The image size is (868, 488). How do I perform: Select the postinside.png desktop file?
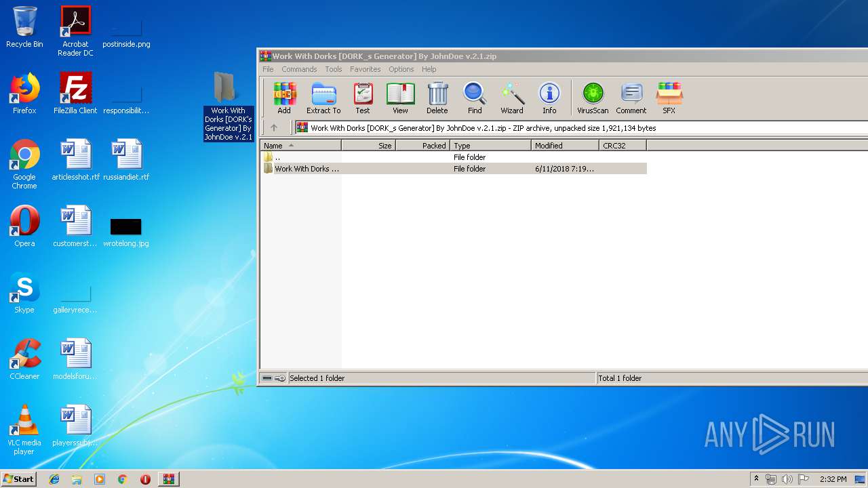coord(126,31)
